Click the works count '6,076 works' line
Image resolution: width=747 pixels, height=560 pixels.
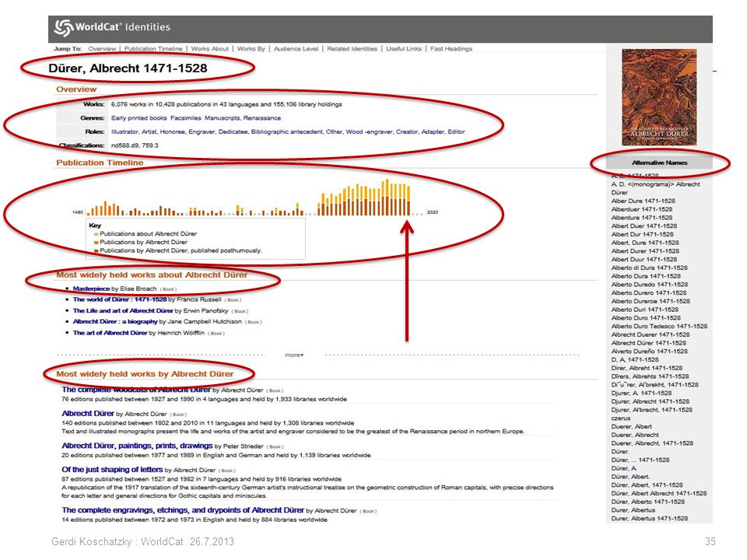click(226, 104)
